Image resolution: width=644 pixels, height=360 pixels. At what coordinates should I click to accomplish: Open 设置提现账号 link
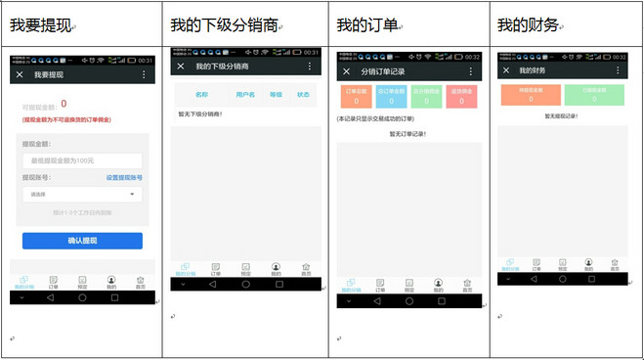[124, 177]
